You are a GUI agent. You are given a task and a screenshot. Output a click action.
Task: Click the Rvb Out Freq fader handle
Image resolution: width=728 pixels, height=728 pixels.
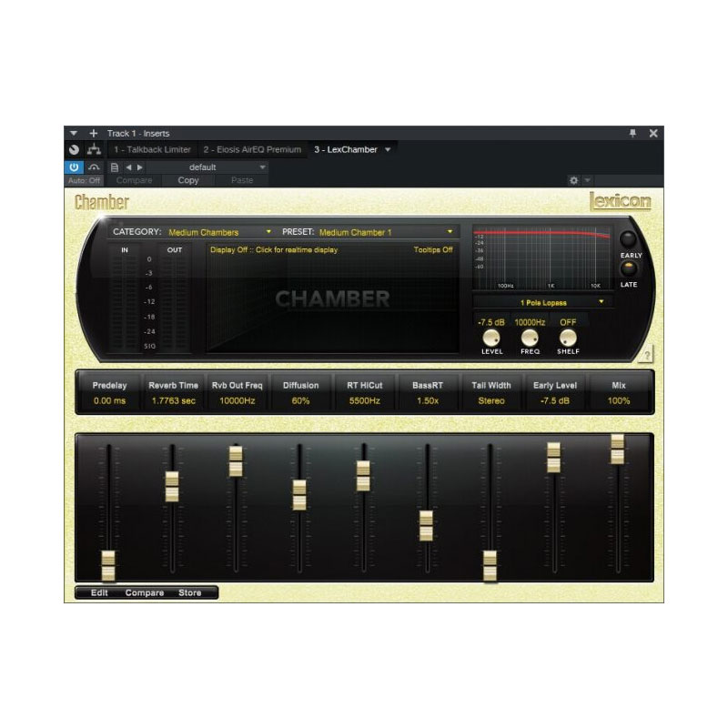(236, 461)
